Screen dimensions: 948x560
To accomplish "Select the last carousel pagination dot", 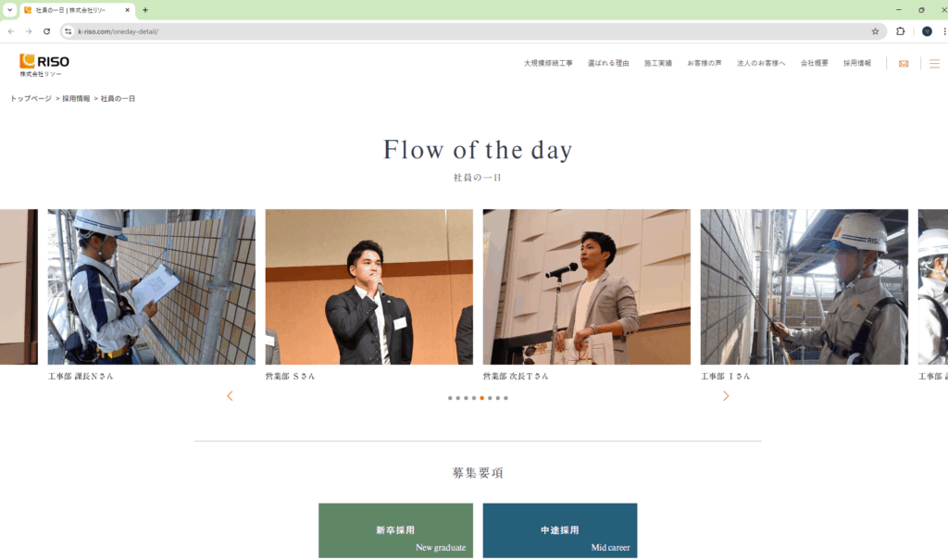I will pyautogui.click(x=506, y=398).
